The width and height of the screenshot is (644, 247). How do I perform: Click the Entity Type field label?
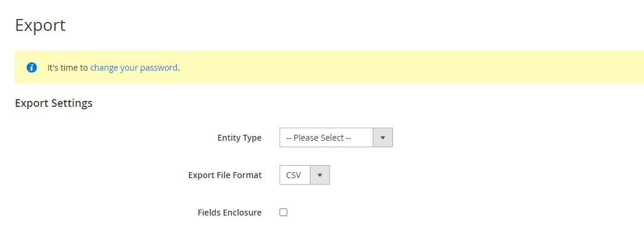[x=239, y=138]
